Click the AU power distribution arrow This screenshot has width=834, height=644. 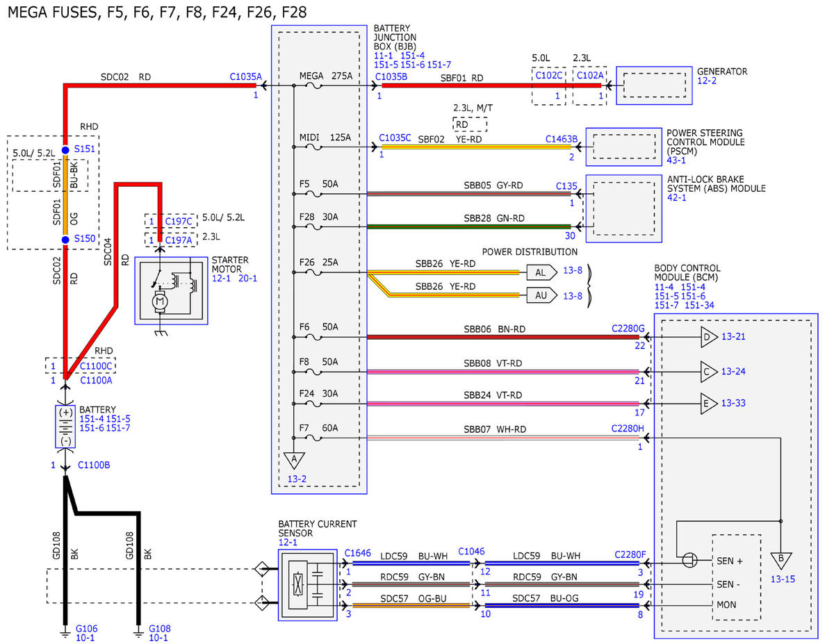tap(542, 295)
